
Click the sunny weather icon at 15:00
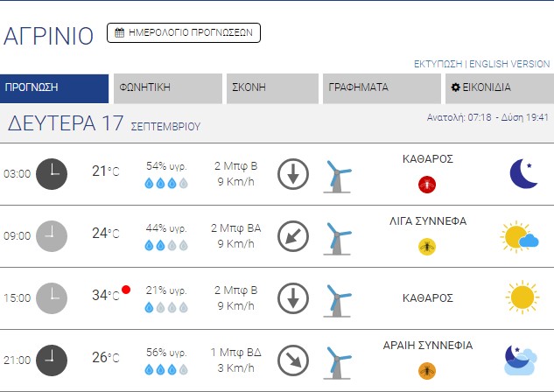522,297
